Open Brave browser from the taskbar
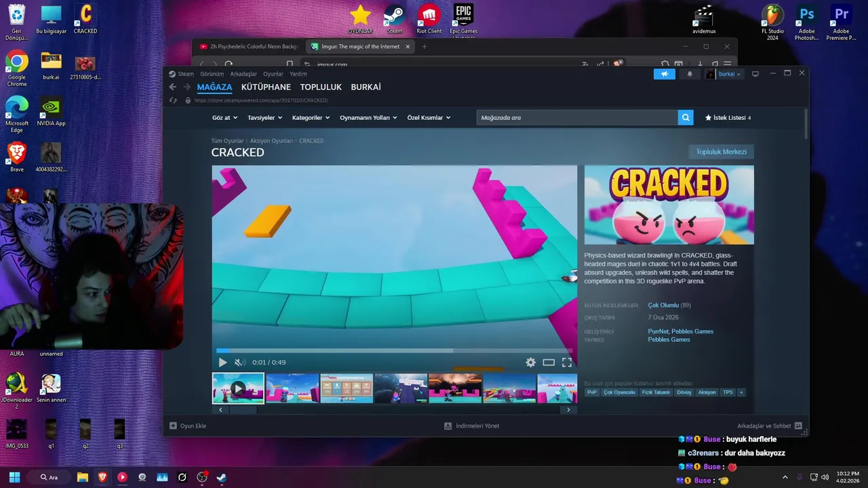868x488 pixels. (102, 477)
